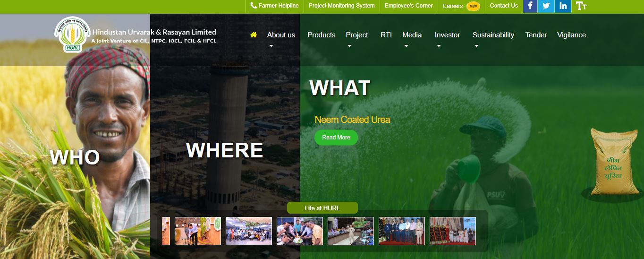Open the Neem Coated Urea heading
Image resolution: width=644 pixels, height=259 pixels.
click(352, 120)
